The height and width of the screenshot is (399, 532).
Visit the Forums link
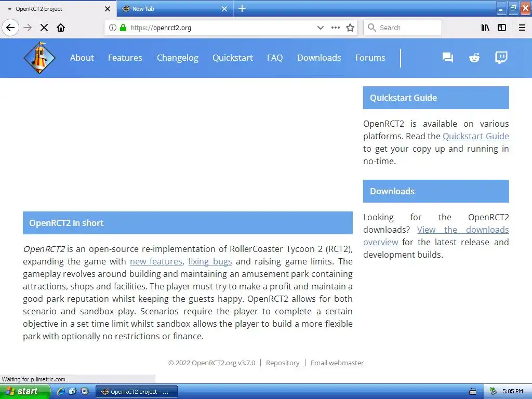(370, 58)
